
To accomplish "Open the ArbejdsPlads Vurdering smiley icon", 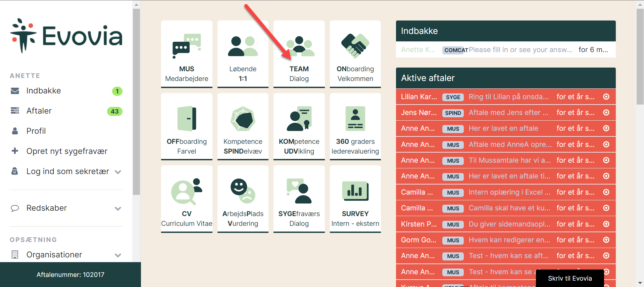I will (x=243, y=191).
